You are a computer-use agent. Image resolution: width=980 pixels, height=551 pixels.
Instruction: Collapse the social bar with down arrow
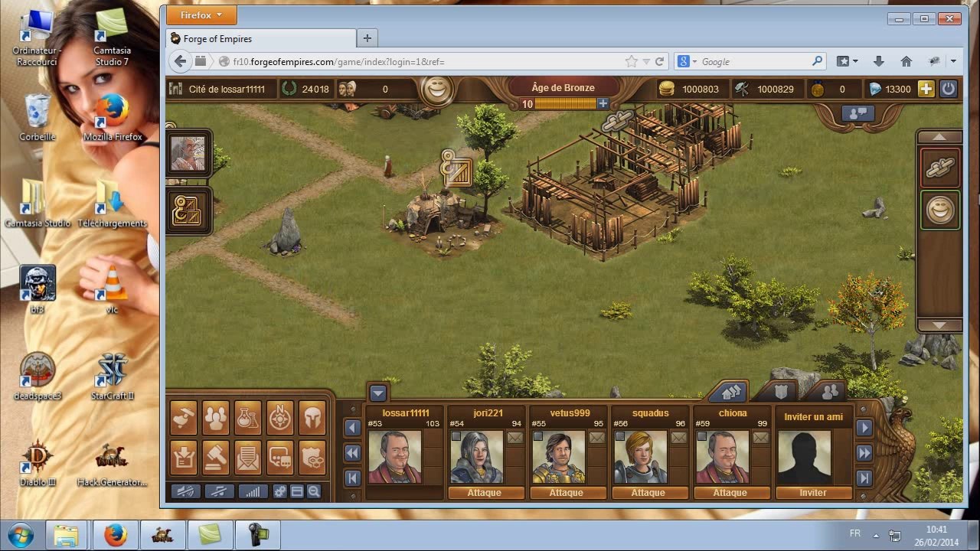pos(378,393)
